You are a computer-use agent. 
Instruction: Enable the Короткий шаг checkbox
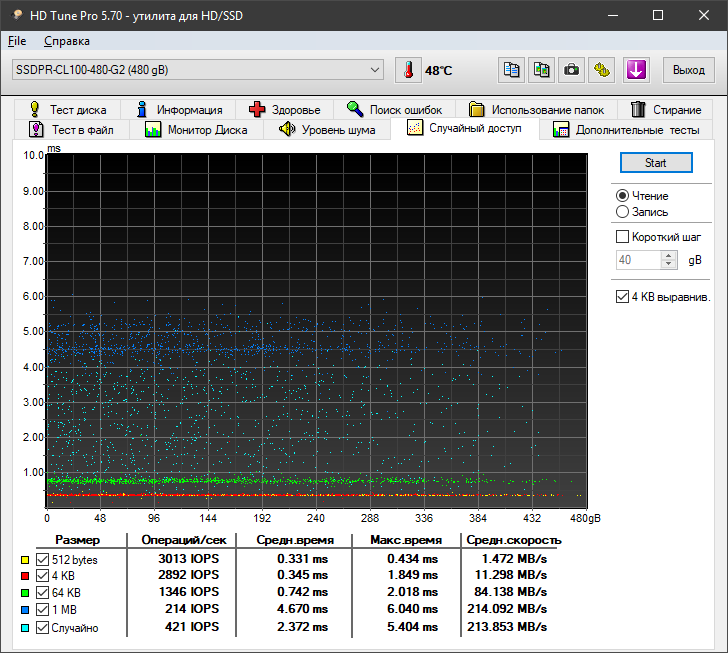click(x=622, y=237)
